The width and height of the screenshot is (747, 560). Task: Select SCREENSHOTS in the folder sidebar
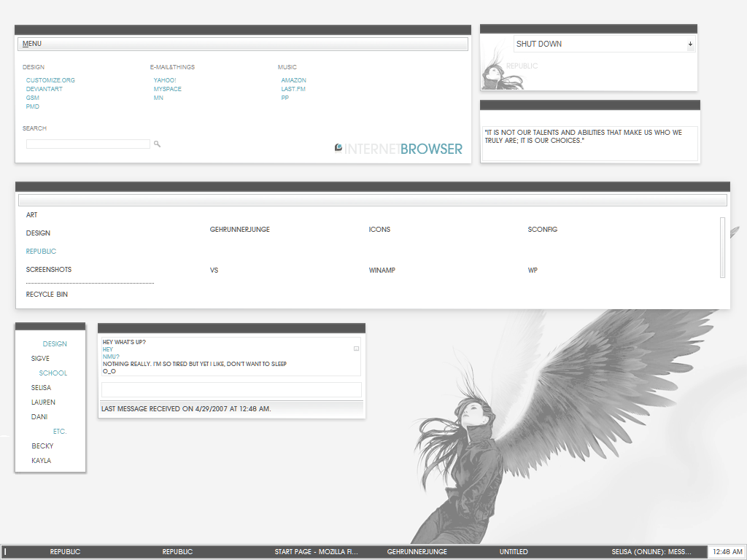click(x=49, y=270)
